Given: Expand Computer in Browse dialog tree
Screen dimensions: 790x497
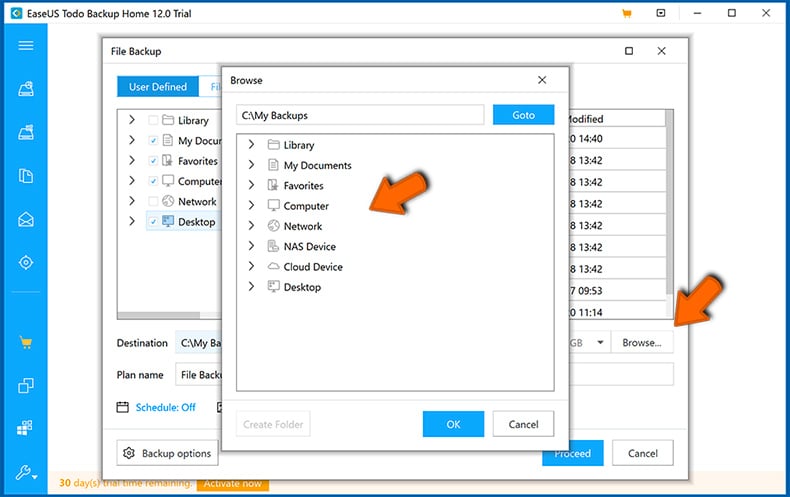Looking at the screenshot, I should [251, 205].
